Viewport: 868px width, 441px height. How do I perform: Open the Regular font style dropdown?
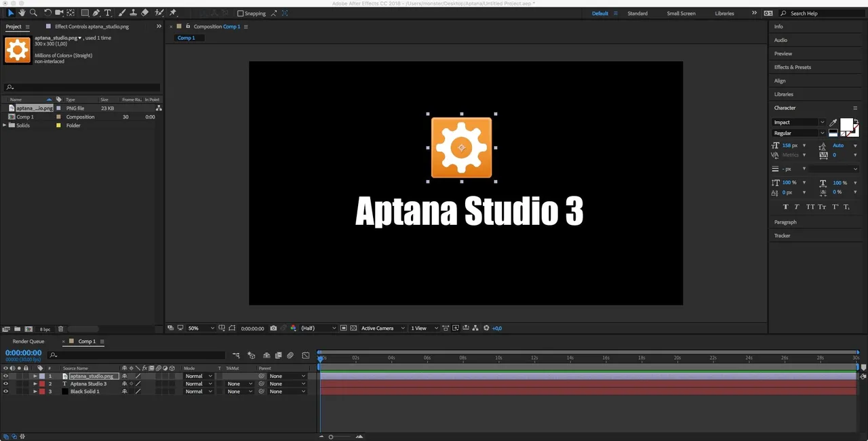[799, 133]
